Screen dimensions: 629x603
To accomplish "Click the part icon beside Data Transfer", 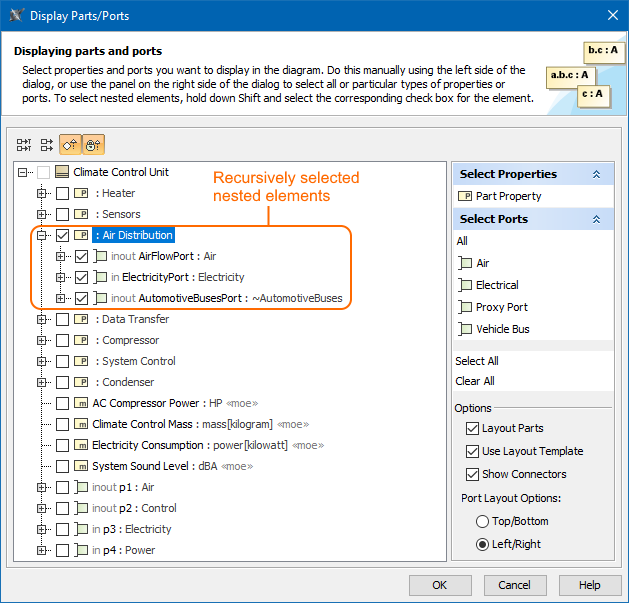I will 81,319.
